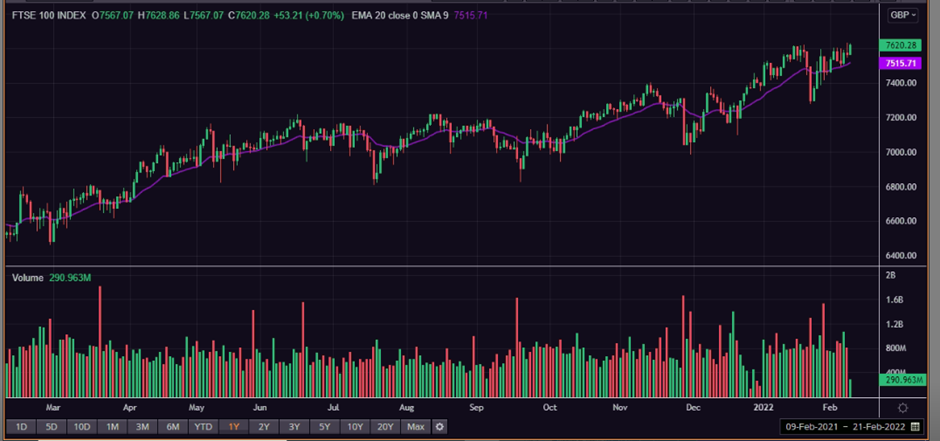The width and height of the screenshot is (940, 441).
Task: Click the H7628.86 high value in header
Action: [x=158, y=16]
